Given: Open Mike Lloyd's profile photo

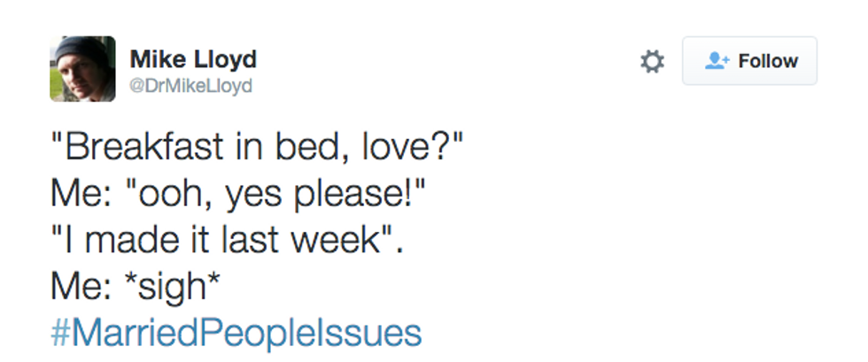Looking at the screenshot, I should [82, 69].
